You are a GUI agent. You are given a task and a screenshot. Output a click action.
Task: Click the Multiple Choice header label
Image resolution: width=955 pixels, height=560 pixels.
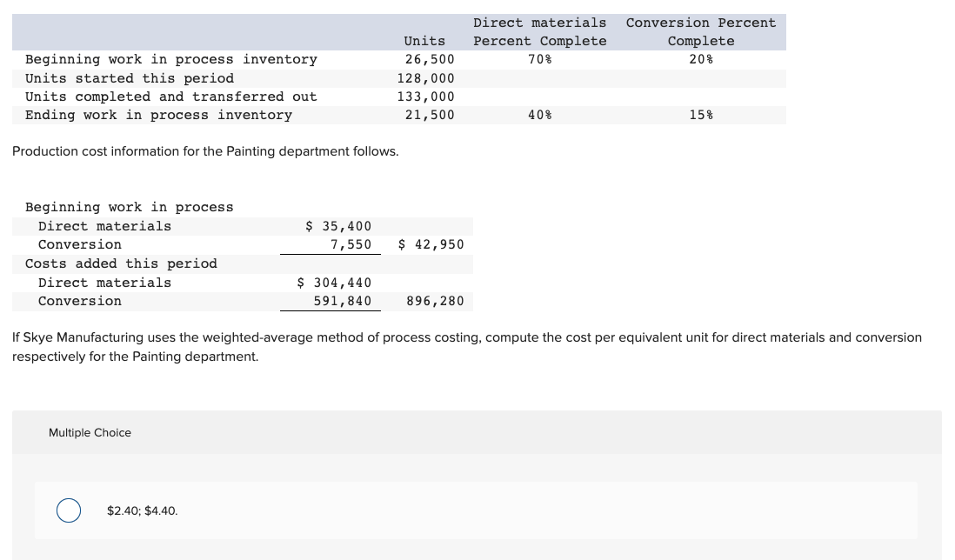pos(90,432)
